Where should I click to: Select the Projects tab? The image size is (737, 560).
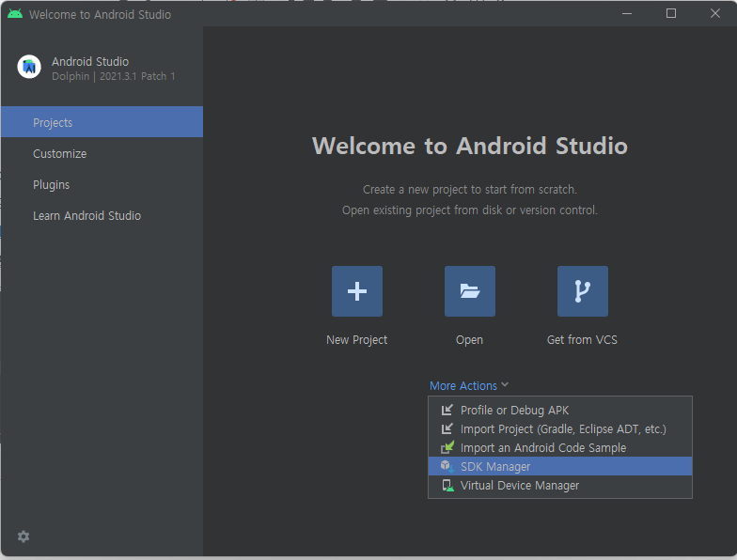pyautogui.click(x=102, y=122)
